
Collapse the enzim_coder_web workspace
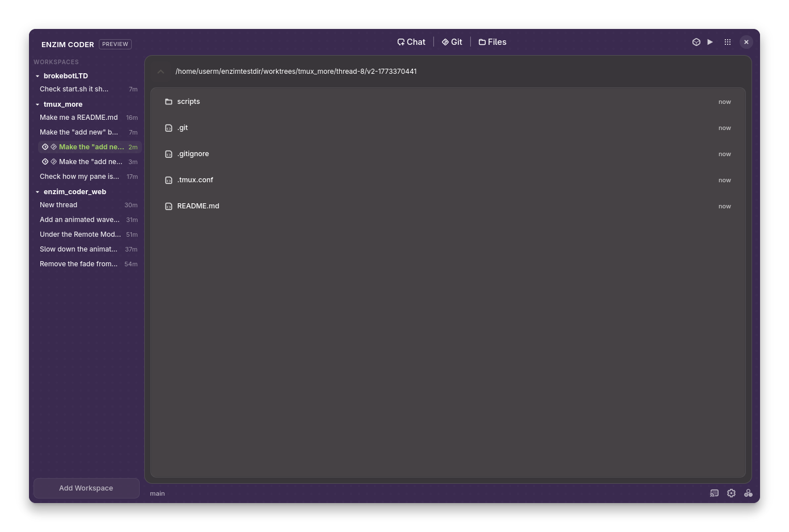pos(37,191)
